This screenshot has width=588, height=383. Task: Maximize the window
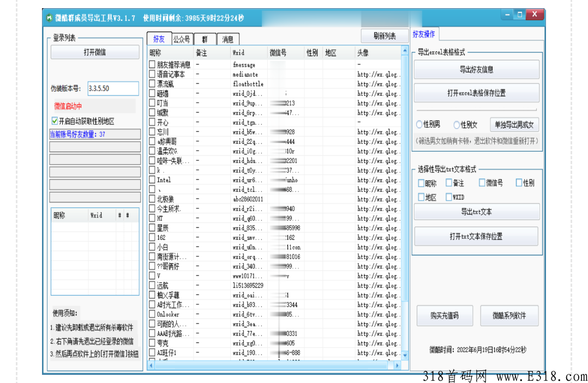click(520, 15)
